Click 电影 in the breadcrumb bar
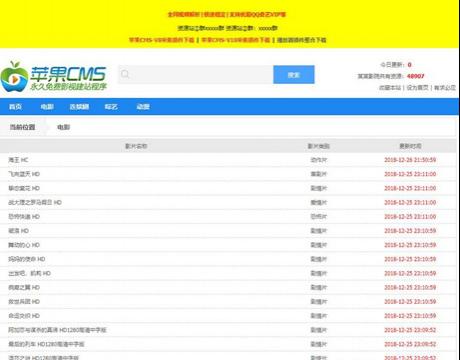460x360 pixels. [63, 127]
